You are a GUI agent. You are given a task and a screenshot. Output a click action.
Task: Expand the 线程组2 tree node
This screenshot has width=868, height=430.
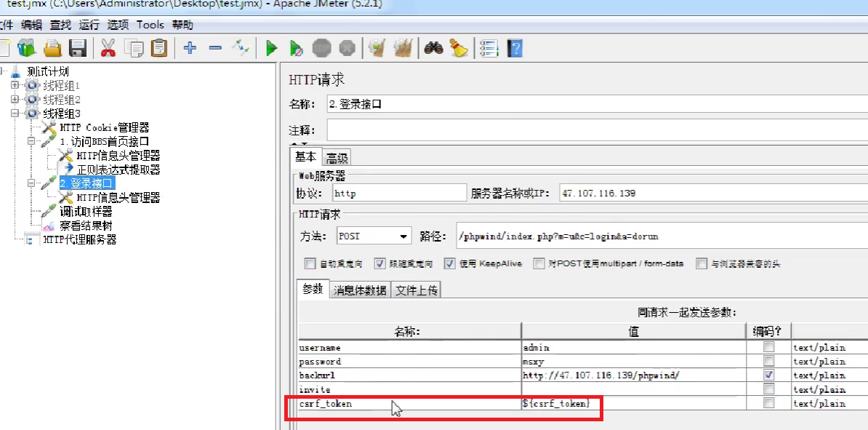point(15,99)
